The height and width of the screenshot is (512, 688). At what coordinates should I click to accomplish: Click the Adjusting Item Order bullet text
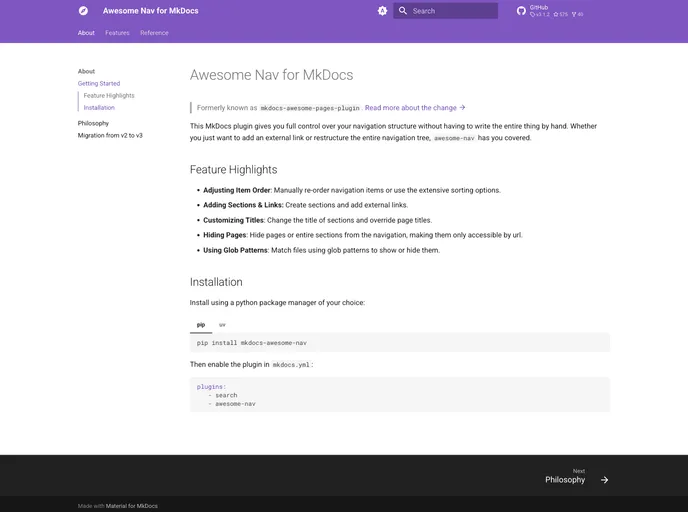351,190
